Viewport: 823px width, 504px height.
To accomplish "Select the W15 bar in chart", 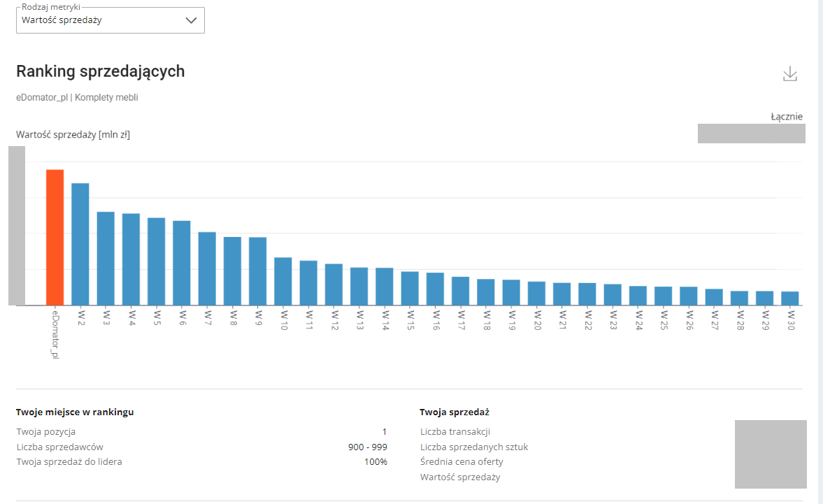I will click(410, 289).
